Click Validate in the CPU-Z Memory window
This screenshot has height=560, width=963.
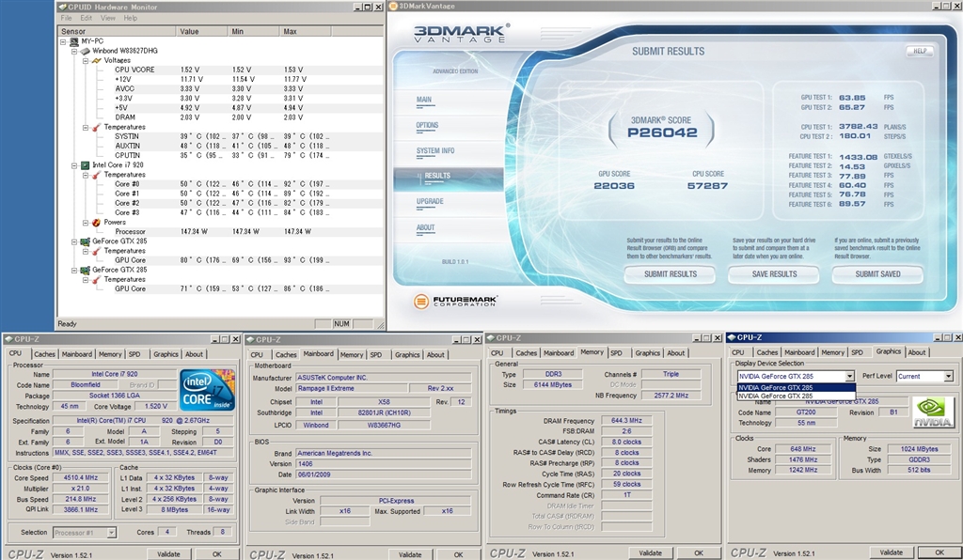651,553
